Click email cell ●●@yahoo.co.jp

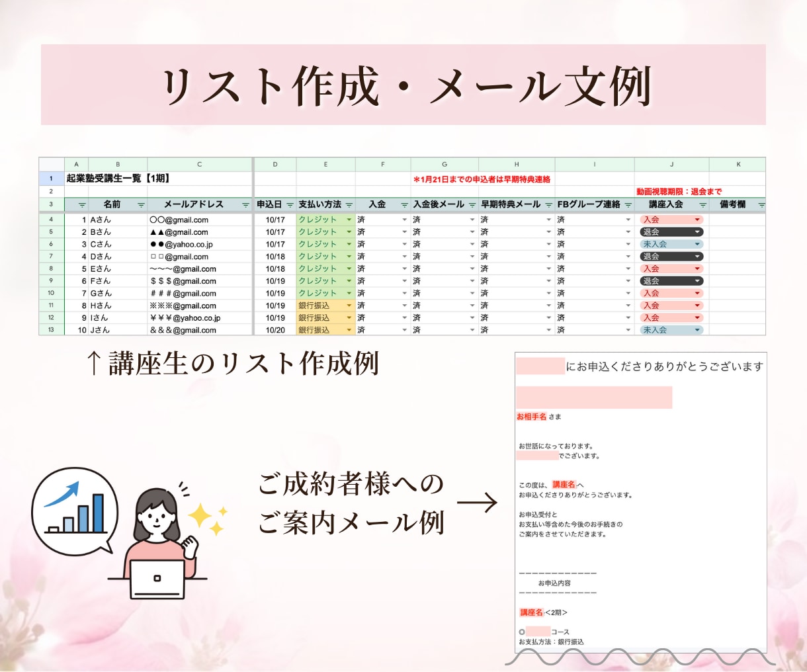pyautogui.click(x=200, y=244)
